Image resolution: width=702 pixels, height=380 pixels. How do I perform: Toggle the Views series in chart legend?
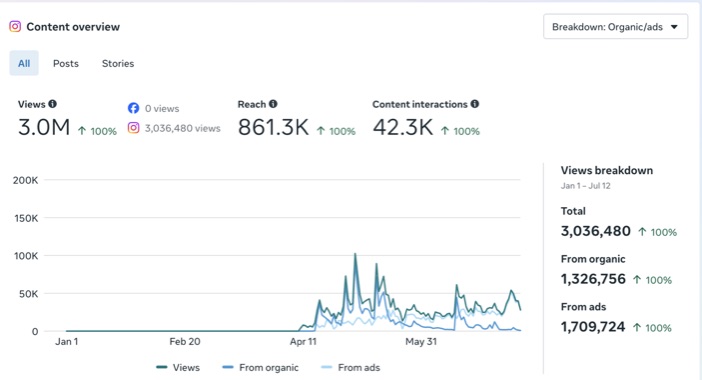point(178,367)
